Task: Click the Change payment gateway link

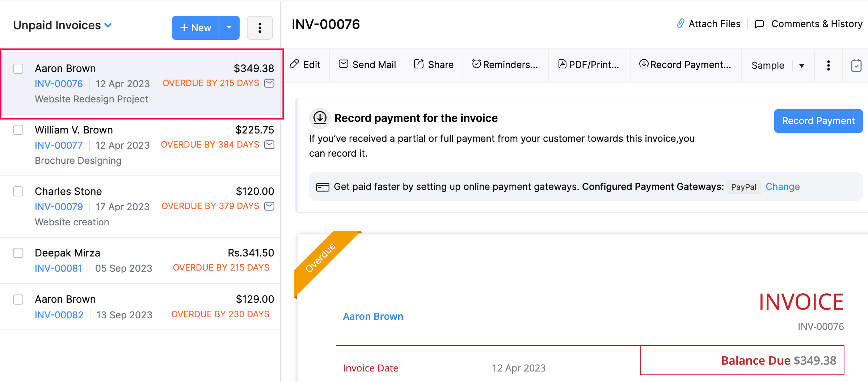Action: (x=783, y=187)
